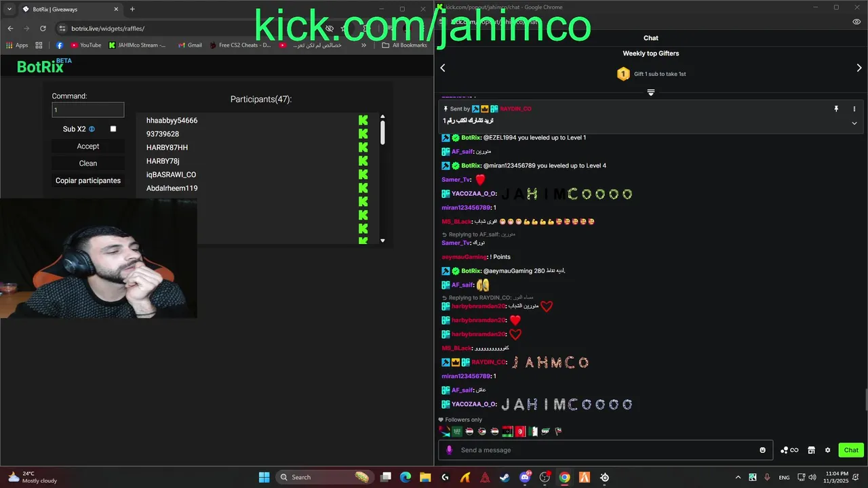Click the Clean button
The image size is (868, 488).
click(x=88, y=163)
